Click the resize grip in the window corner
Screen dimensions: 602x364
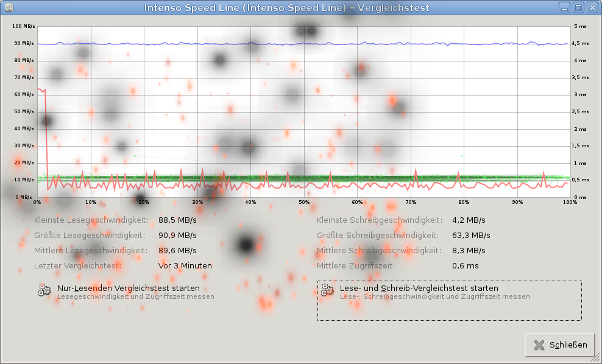click(597, 359)
